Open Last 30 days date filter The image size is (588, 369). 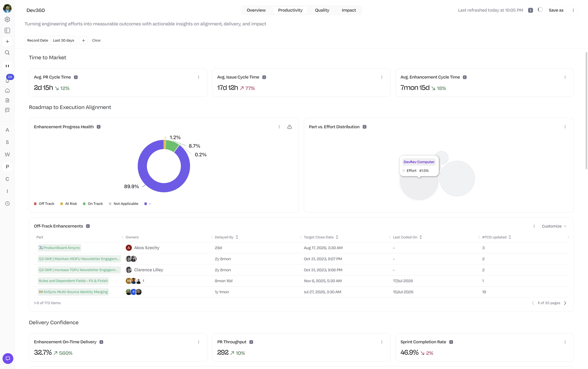(x=64, y=41)
